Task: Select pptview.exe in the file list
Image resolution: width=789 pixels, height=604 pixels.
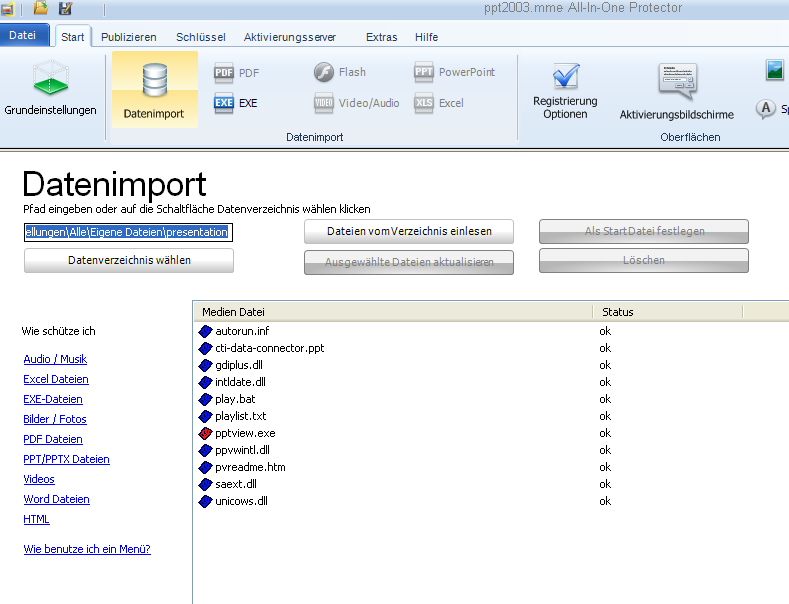Action: pyautogui.click(x=245, y=433)
